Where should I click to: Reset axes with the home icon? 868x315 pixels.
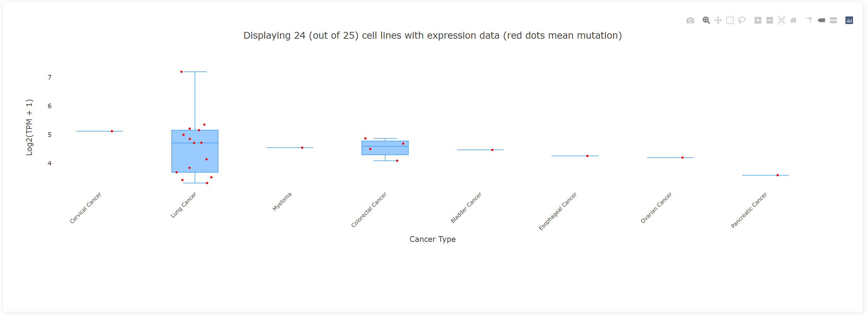click(793, 20)
